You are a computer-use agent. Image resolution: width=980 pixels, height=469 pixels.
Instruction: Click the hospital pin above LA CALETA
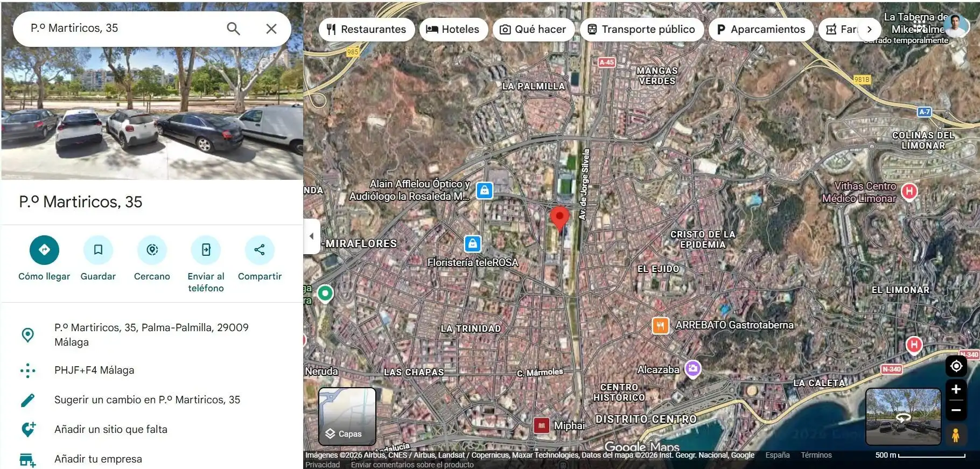click(914, 345)
